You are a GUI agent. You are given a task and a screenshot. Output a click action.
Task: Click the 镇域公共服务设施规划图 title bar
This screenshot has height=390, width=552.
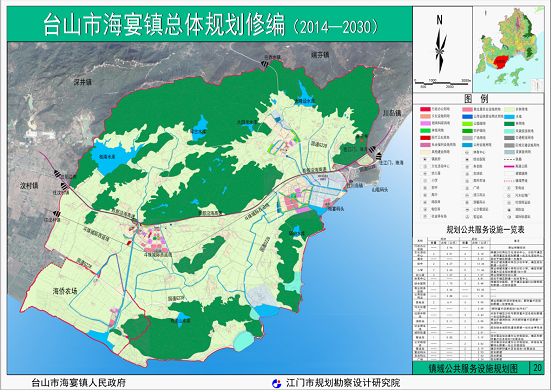(472, 368)
